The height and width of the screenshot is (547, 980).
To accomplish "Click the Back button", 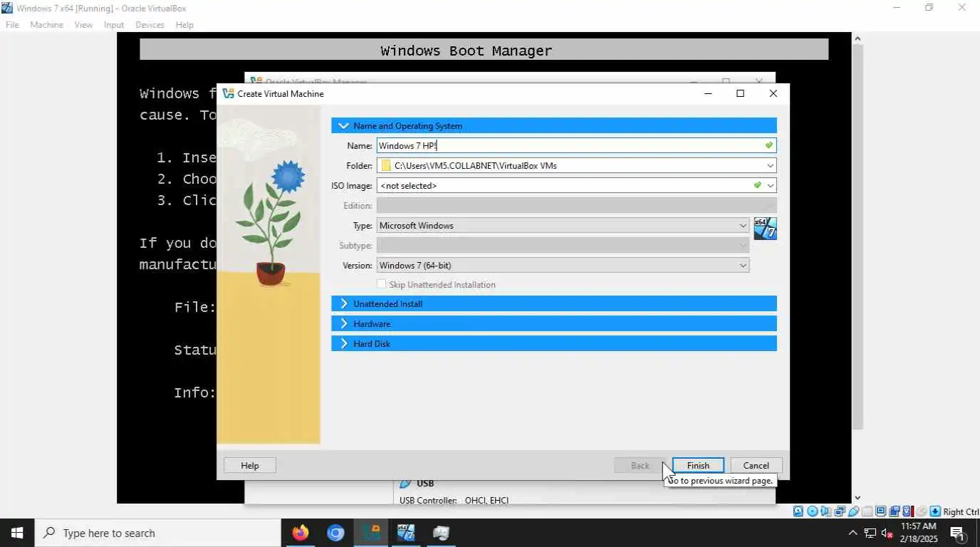I will pyautogui.click(x=640, y=465).
